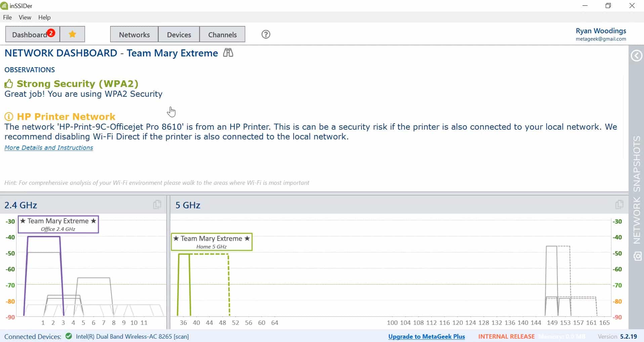Click channel 11 on the 2.4 GHz axis
Screen dimensions: 644x342
pos(144,323)
